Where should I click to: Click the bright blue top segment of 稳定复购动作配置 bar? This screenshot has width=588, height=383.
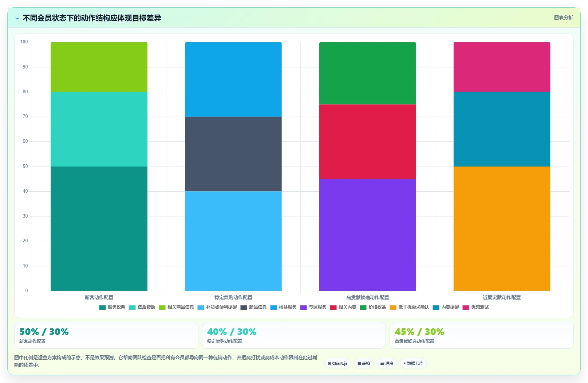click(x=233, y=79)
